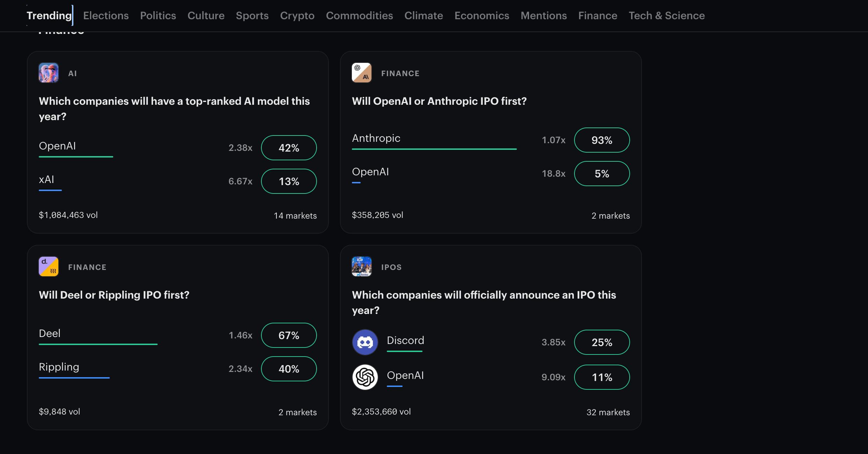This screenshot has width=868, height=454.
Task: Click the 5% button for OpenAI IPO first
Action: coord(602,174)
